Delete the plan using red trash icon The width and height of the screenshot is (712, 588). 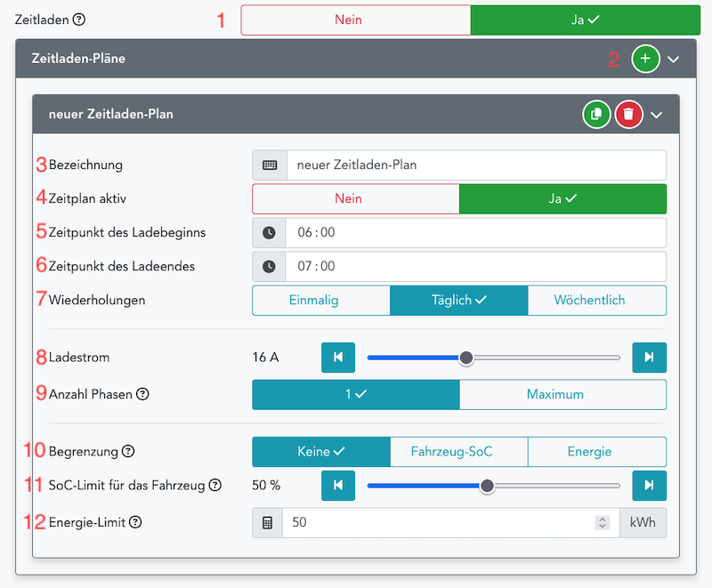[x=628, y=115]
